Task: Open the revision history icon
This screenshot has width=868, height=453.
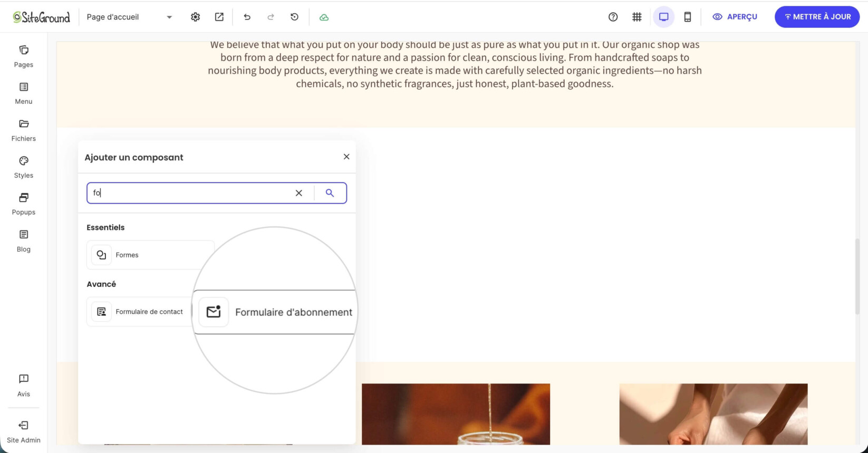Action: [294, 17]
